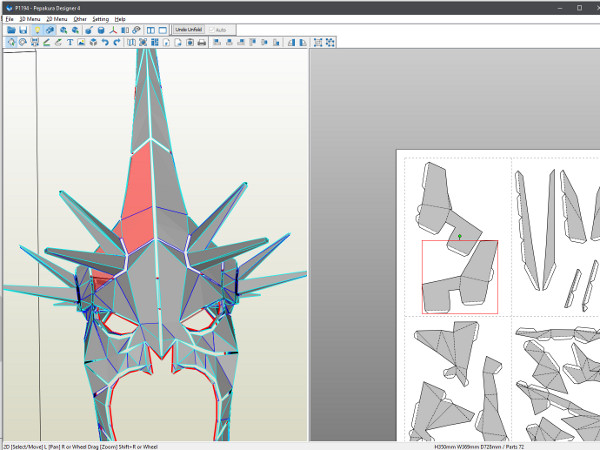Switch to single-pane view layout
The height and width of the screenshot is (450, 600).
click(163, 30)
